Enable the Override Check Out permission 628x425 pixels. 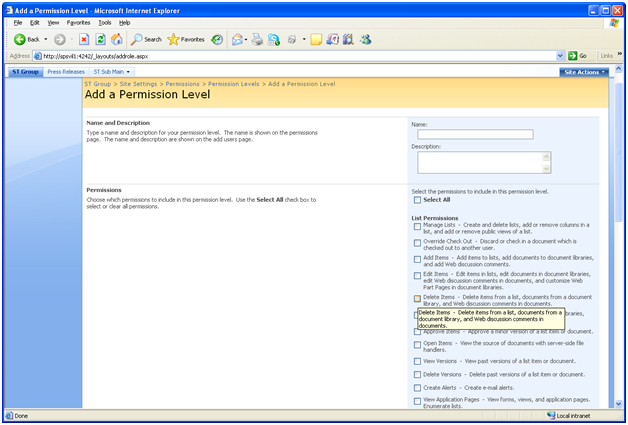417,243
